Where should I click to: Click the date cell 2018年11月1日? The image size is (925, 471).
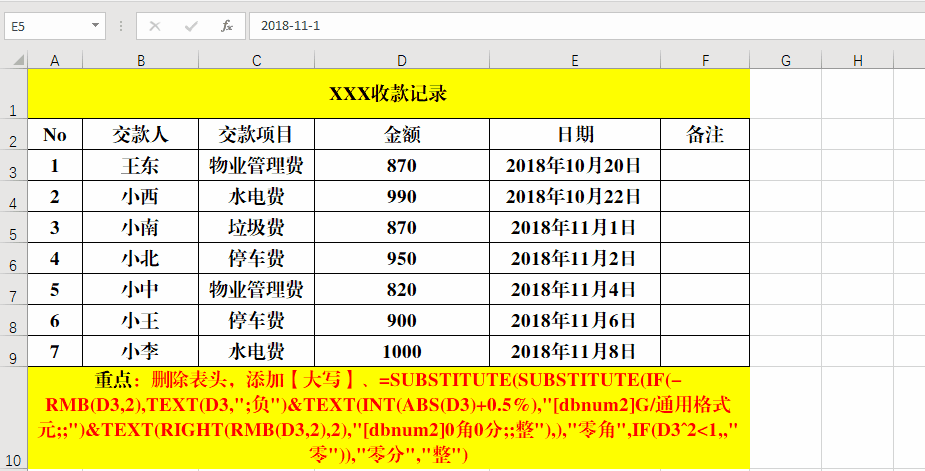point(575,227)
